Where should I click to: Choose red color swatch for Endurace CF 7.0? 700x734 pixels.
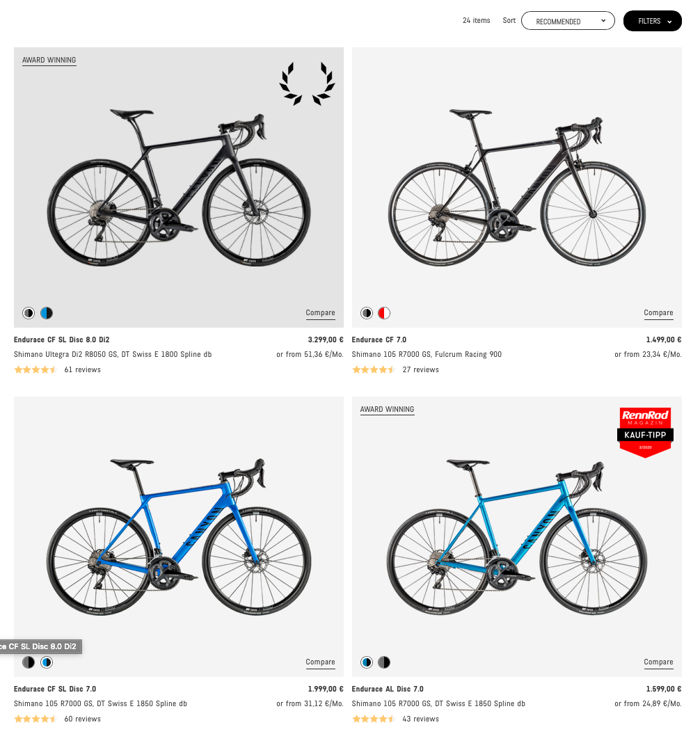point(384,313)
